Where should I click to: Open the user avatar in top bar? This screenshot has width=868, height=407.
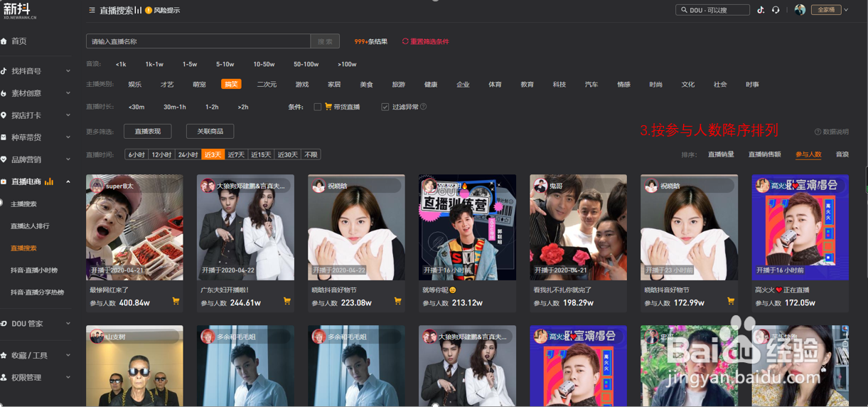800,10
